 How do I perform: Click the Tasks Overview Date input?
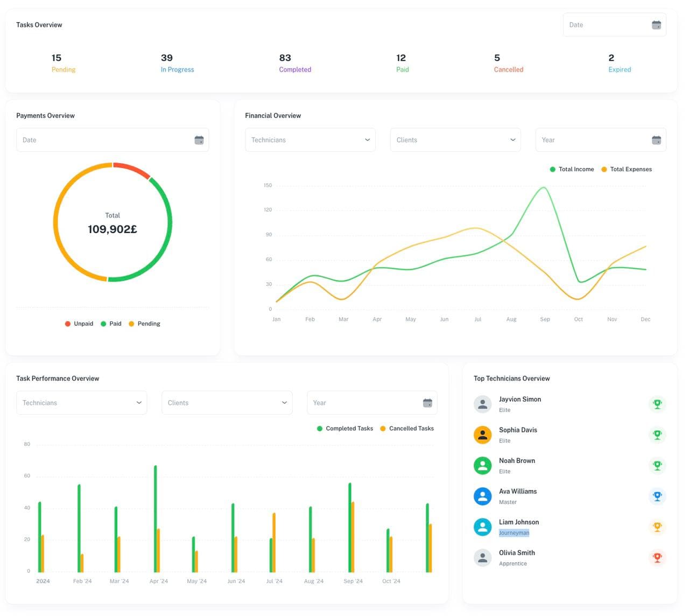click(x=614, y=25)
